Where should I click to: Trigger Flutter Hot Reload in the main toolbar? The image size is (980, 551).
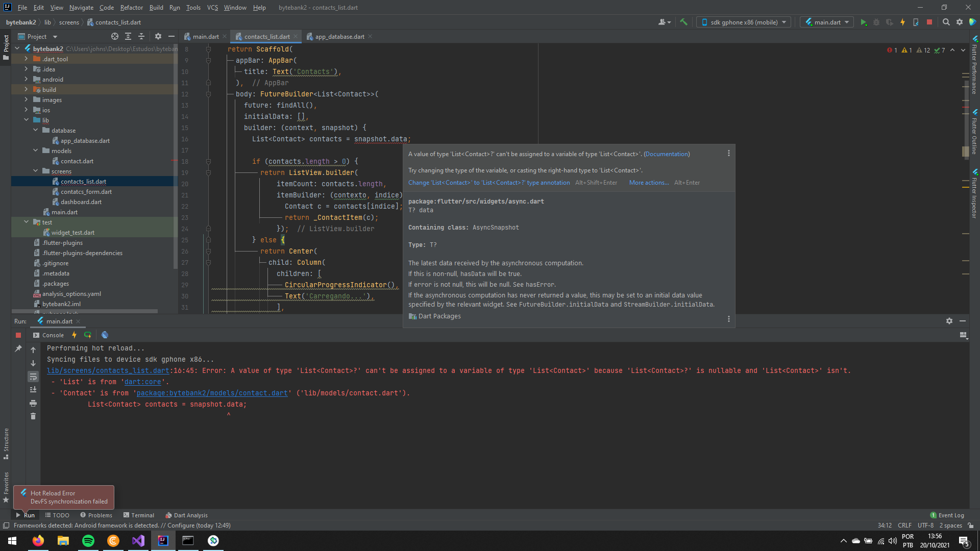tap(902, 22)
